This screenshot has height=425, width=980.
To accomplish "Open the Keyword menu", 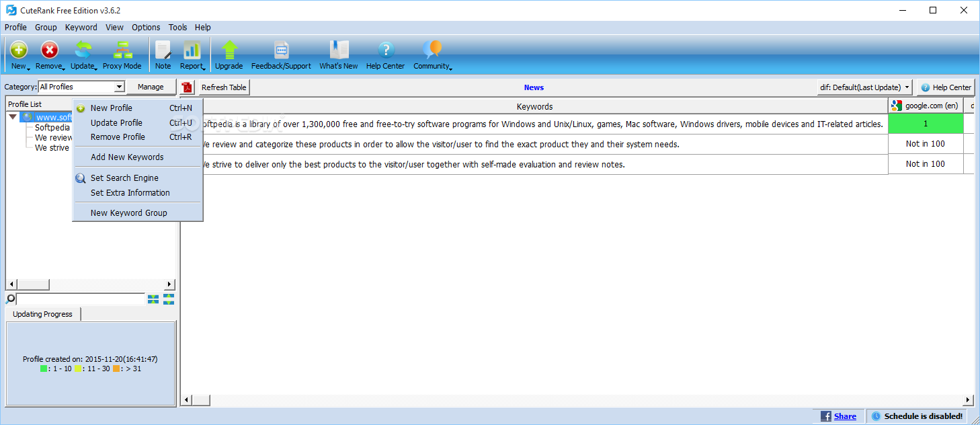I will tap(81, 28).
